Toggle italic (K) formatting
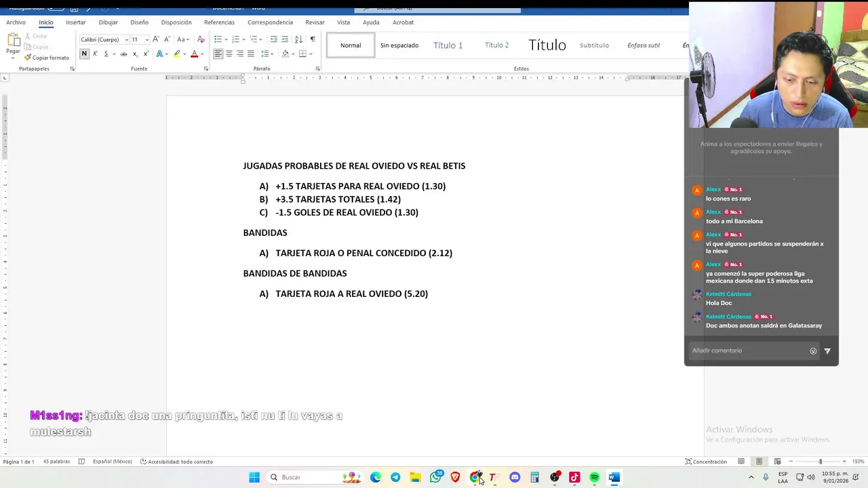The image size is (868, 488). pyautogui.click(x=95, y=54)
